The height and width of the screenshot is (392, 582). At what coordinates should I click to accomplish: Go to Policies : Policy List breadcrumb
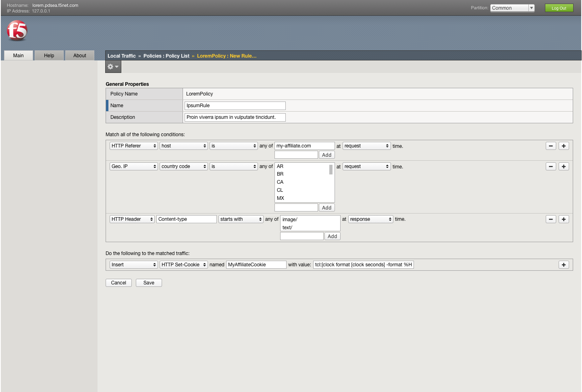(166, 56)
